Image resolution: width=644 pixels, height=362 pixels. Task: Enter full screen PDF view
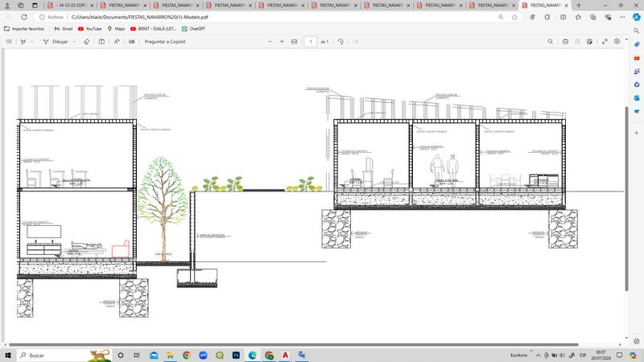click(x=605, y=42)
